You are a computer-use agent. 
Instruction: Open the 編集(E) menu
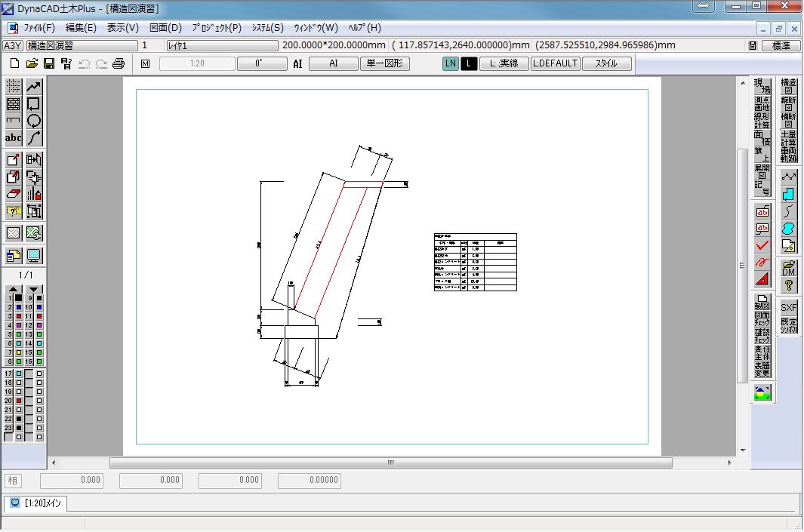point(81,28)
